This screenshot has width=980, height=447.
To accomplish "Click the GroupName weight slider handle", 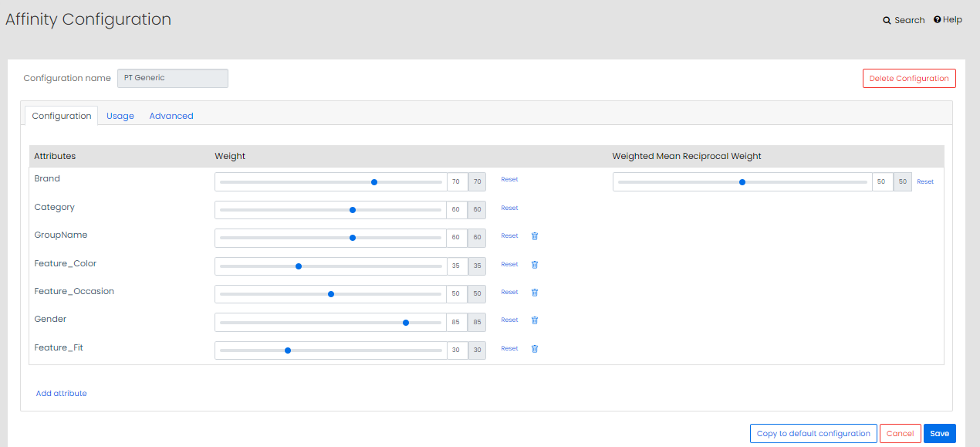I will click(x=353, y=238).
